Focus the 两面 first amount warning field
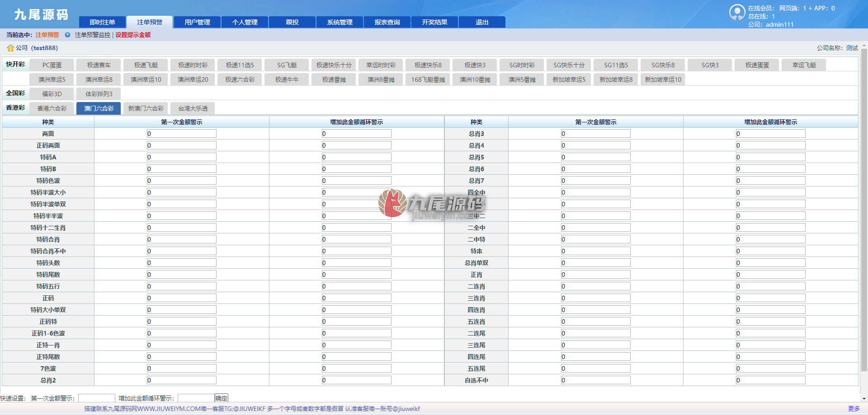This screenshot has width=868, height=415. click(182, 134)
